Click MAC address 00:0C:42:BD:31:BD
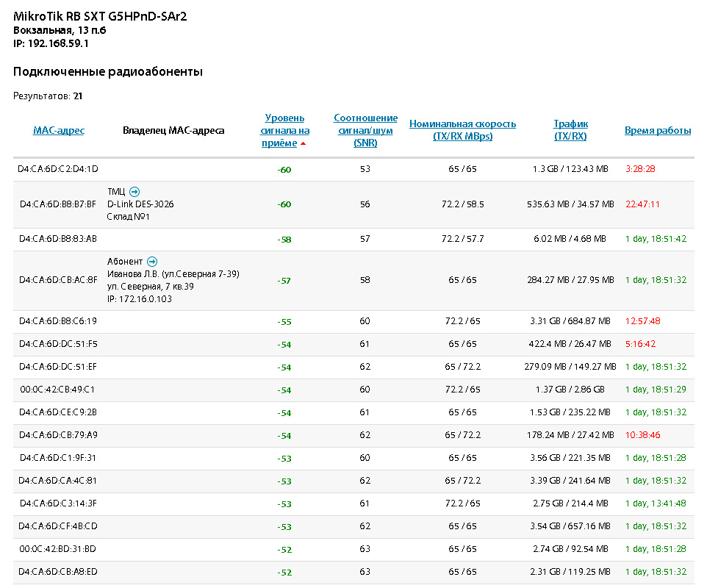This screenshot has width=707, height=588. (x=58, y=550)
